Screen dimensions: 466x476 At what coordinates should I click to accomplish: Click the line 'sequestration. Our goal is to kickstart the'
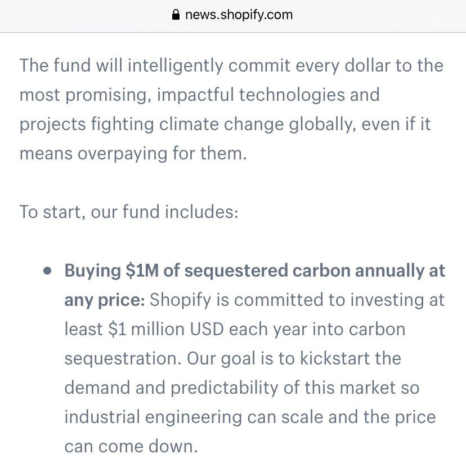point(232,359)
